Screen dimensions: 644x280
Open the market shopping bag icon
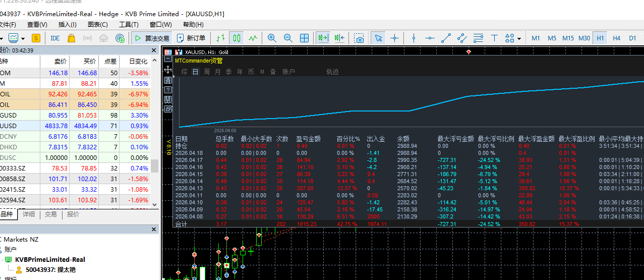[71, 38]
